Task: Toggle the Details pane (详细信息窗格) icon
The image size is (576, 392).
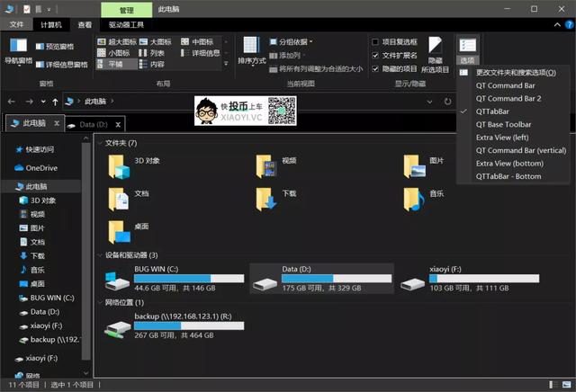Action: 40,65
